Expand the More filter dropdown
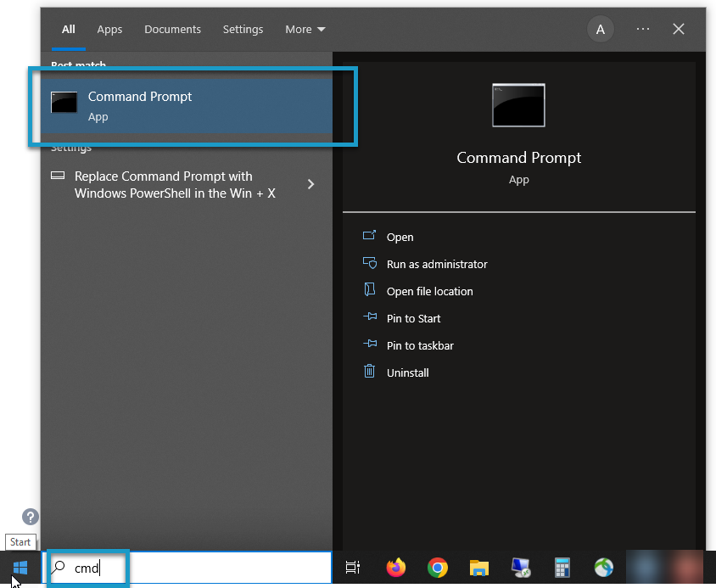Image resolution: width=716 pixels, height=588 pixels. pyautogui.click(x=305, y=29)
